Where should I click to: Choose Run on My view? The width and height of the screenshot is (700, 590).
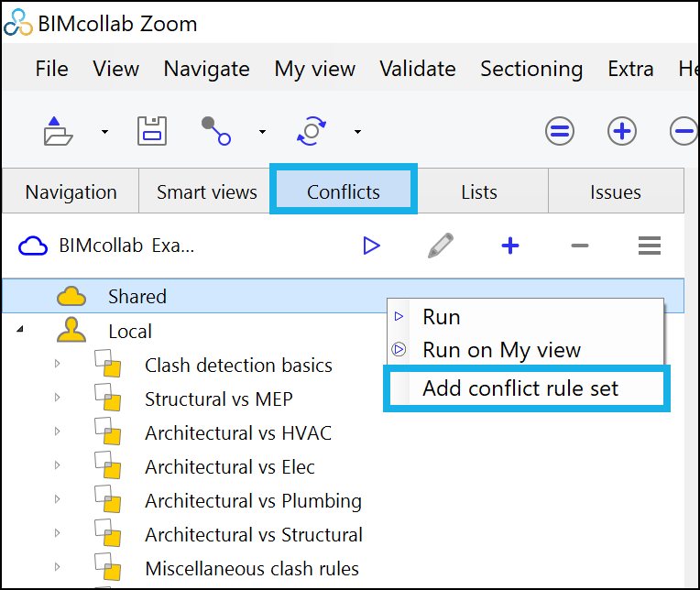tap(526, 349)
